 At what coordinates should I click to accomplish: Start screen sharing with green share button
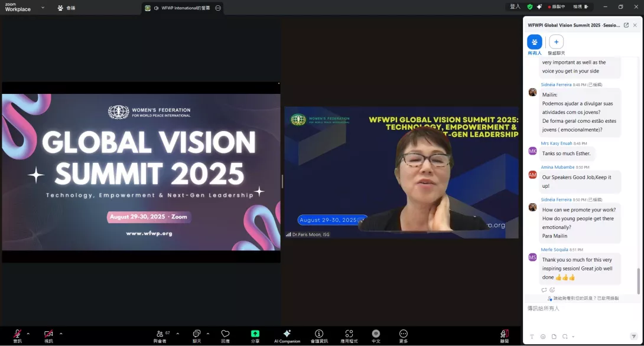tap(255, 336)
